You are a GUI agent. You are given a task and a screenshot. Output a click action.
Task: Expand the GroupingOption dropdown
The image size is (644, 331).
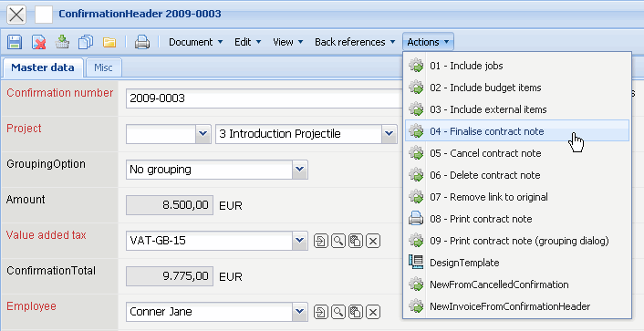300,170
